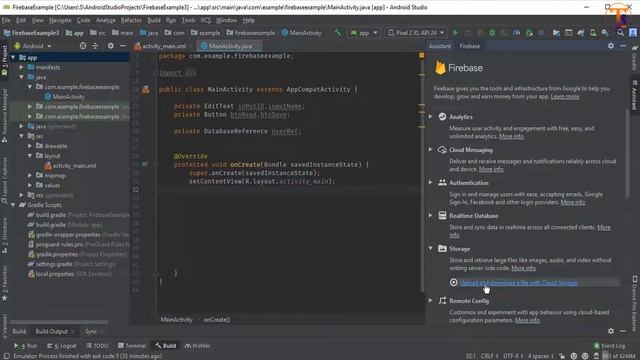Open the Pixel 2 XL API 24 device dropdown
640x360 pixels.
[x=416, y=33]
